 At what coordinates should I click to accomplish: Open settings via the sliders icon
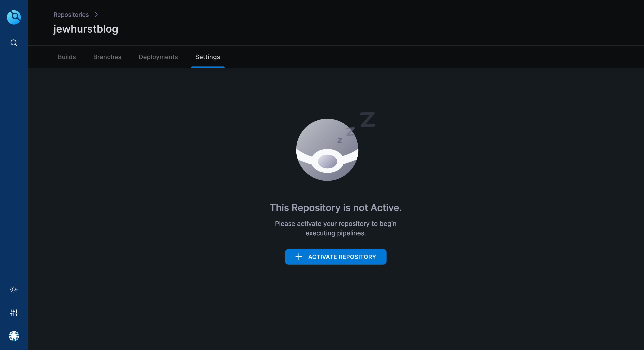14,312
